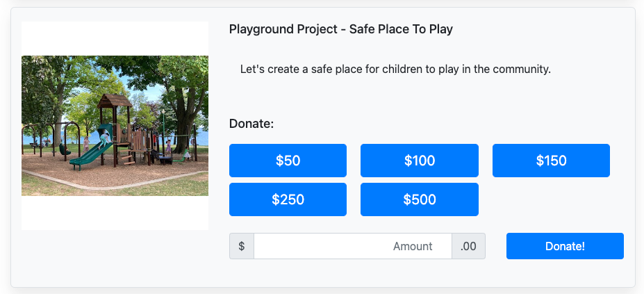
Task: Click the project description sentence
Action: tap(395, 70)
